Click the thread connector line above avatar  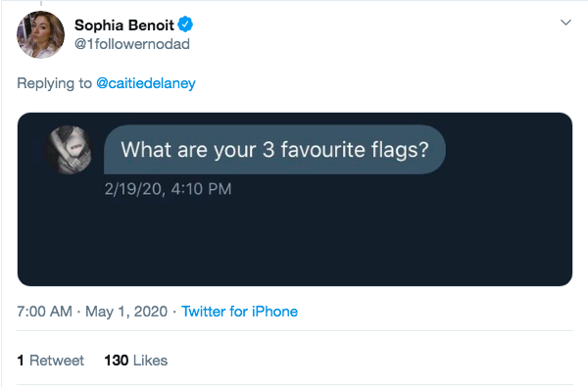[x=41, y=3]
